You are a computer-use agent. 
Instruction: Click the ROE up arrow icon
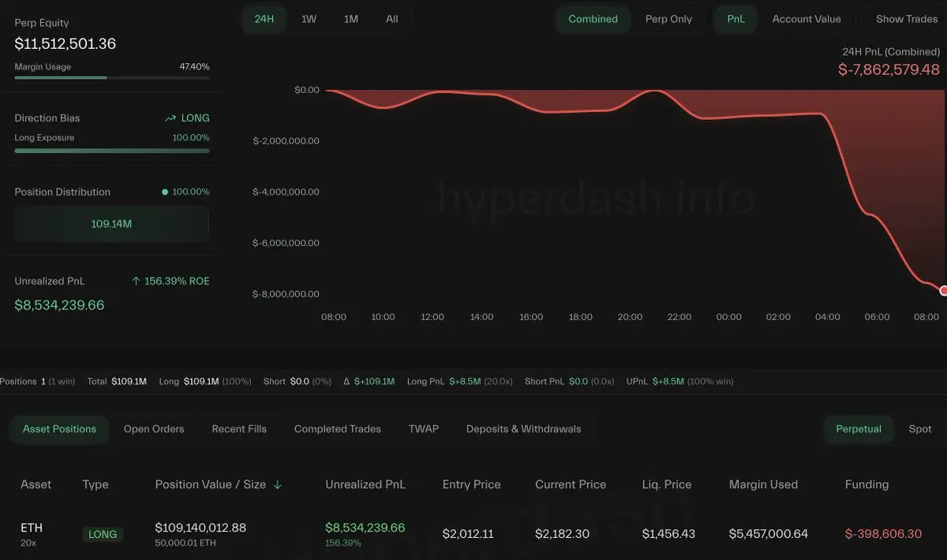(x=136, y=281)
